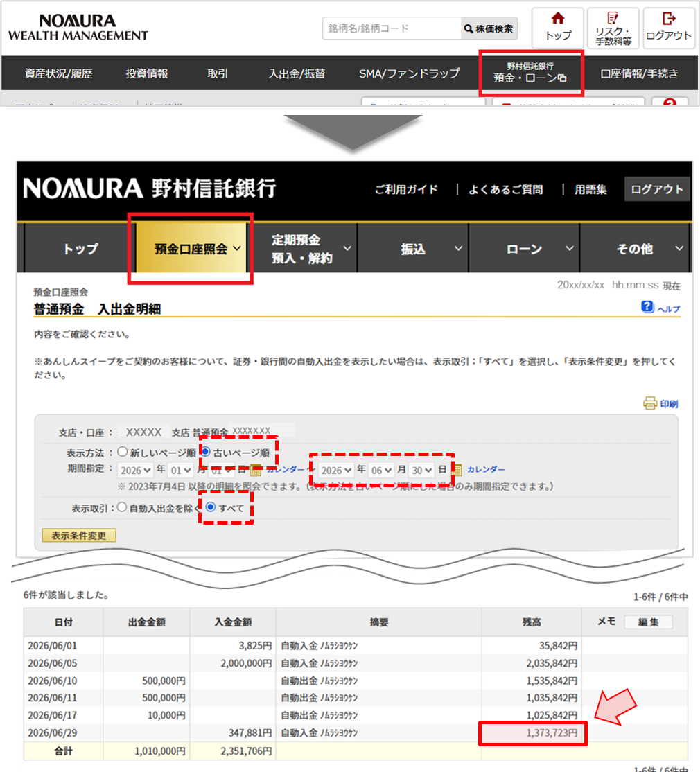Expand その他 dropdown tab

(636, 249)
